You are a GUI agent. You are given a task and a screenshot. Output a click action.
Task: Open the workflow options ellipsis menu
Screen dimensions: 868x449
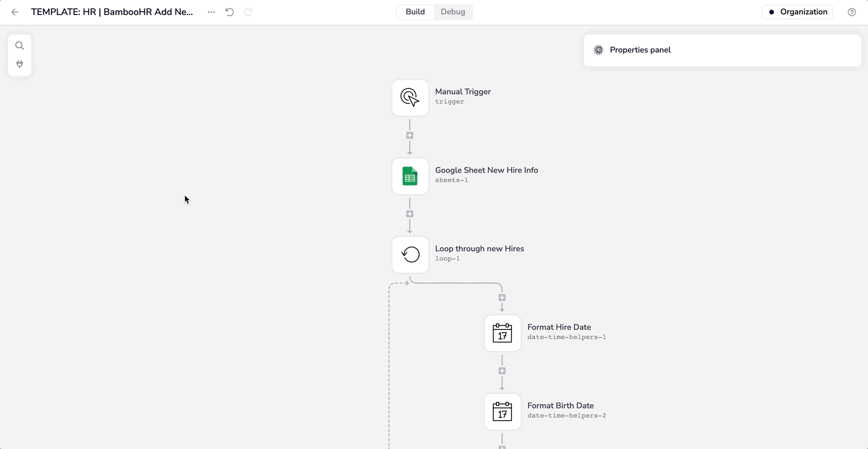tap(211, 12)
